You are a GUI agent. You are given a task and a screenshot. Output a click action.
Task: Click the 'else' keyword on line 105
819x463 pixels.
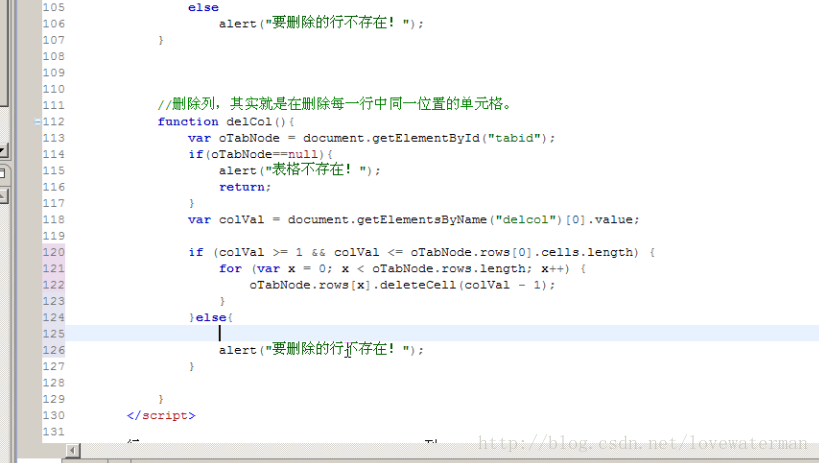click(203, 7)
